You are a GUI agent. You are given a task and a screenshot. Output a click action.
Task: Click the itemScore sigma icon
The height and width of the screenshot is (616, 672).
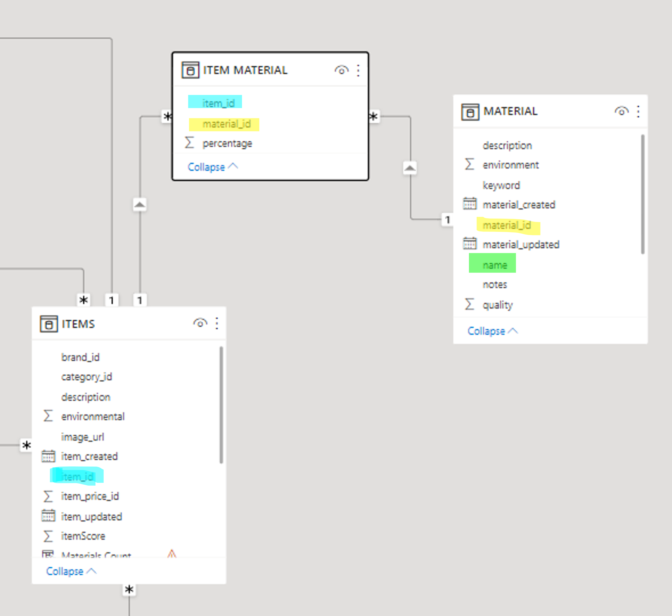coord(48,536)
